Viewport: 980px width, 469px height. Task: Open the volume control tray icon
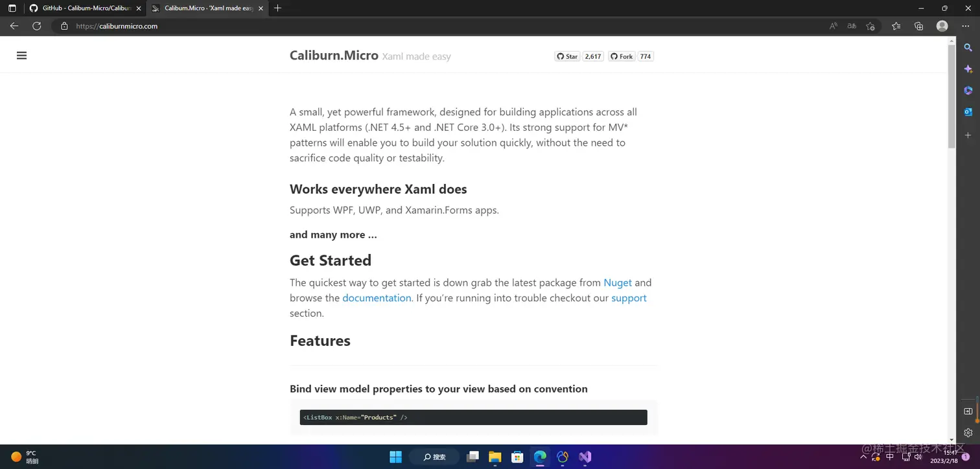click(x=918, y=457)
